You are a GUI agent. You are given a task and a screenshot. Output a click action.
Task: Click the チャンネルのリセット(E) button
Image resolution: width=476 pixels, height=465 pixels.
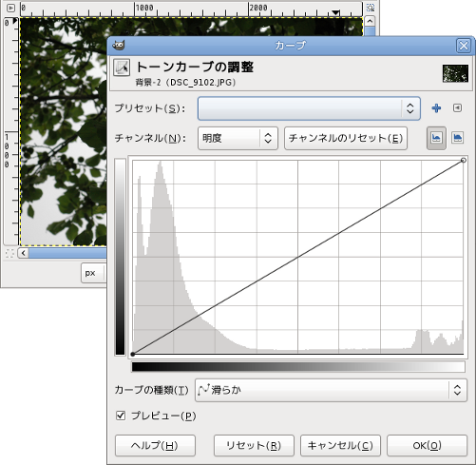tap(346, 138)
